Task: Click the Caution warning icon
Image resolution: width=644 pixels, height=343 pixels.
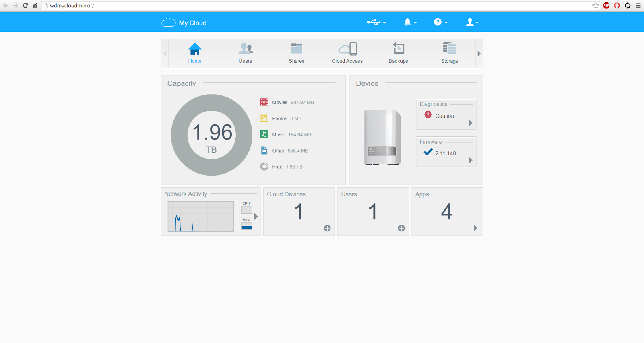Action: (428, 115)
